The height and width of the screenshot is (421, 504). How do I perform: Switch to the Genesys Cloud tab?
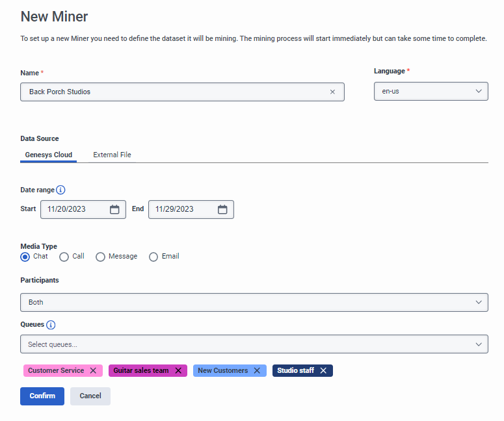point(49,155)
